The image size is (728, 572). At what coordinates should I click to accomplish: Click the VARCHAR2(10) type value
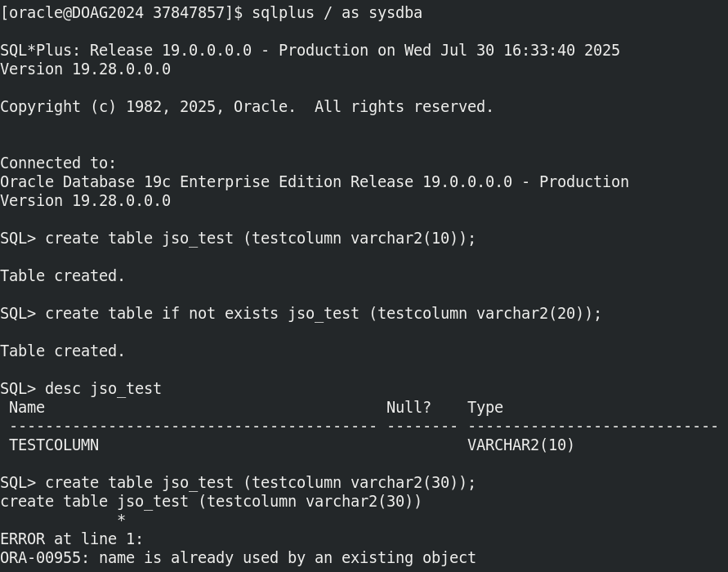click(x=521, y=445)
